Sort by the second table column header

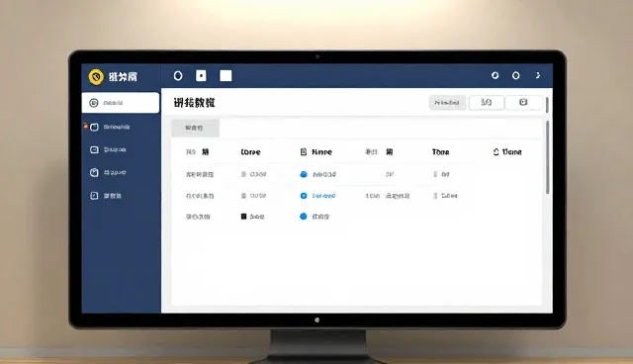pos(250,152)
